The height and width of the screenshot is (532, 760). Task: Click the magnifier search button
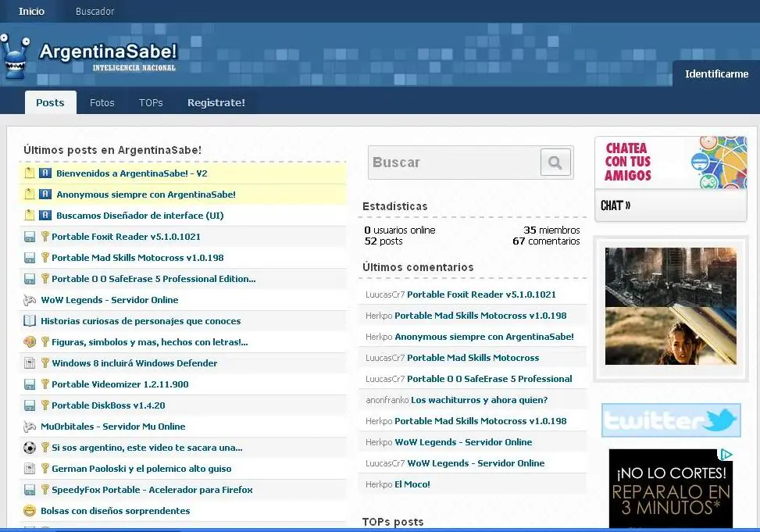point(555,162)
